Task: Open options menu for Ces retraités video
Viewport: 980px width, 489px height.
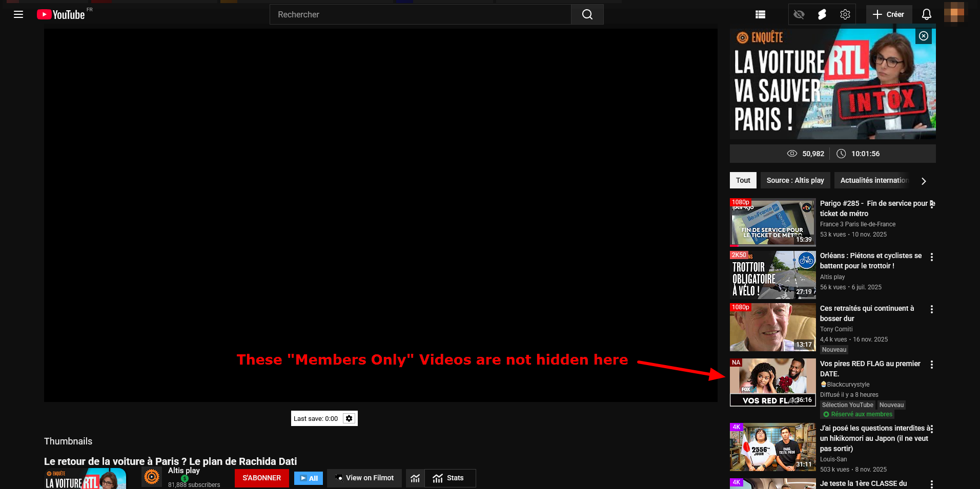Action: click(x=931, y=309)
